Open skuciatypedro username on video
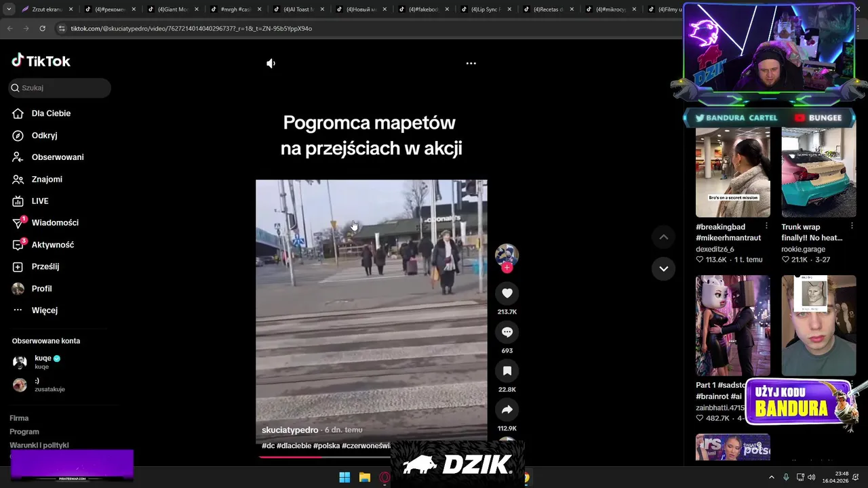Viewport: 868px width, 488px height. (290, 430)
